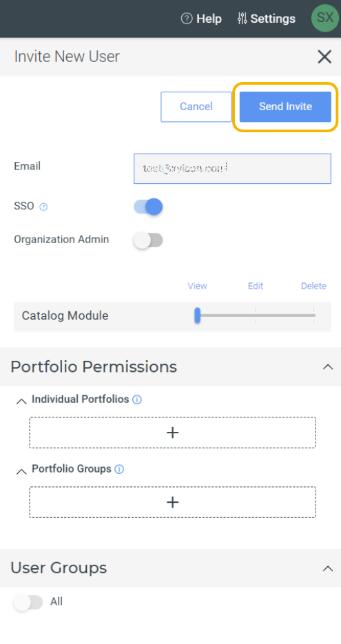341x644 pixels.
Task: Open the SX user avatar
Action: tap(325, 18)
